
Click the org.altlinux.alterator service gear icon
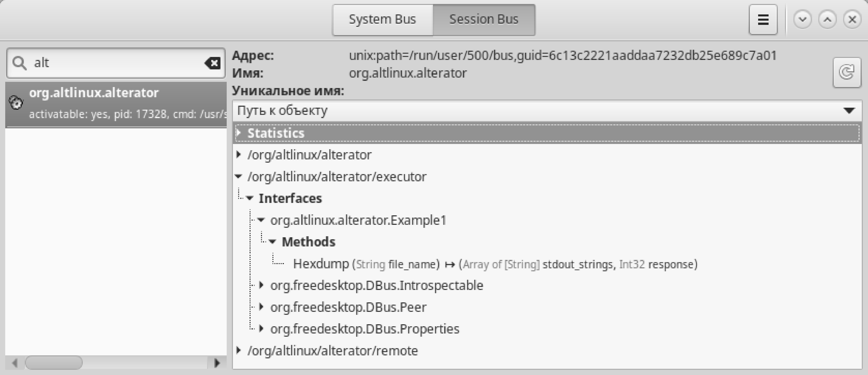(x=15, y=102)
